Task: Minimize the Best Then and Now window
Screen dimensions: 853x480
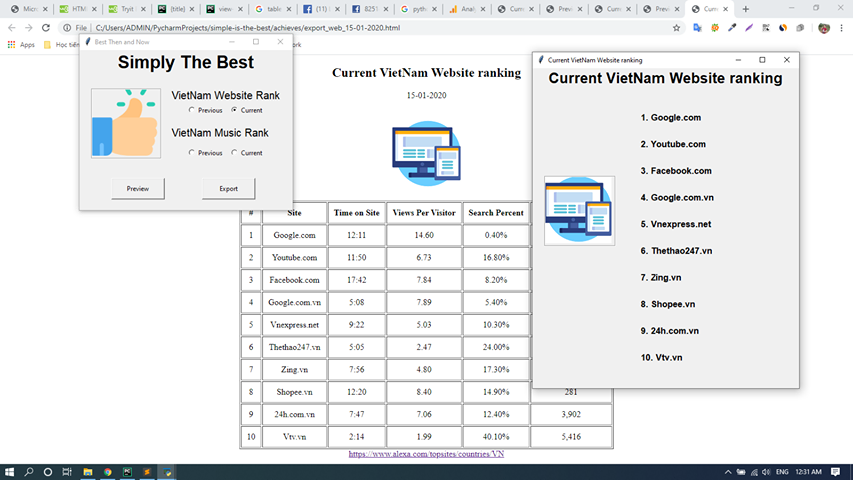Action: 232,42
